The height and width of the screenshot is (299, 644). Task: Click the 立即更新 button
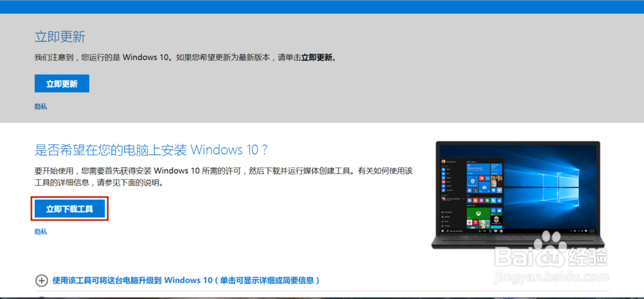click(x=62, y=83)
